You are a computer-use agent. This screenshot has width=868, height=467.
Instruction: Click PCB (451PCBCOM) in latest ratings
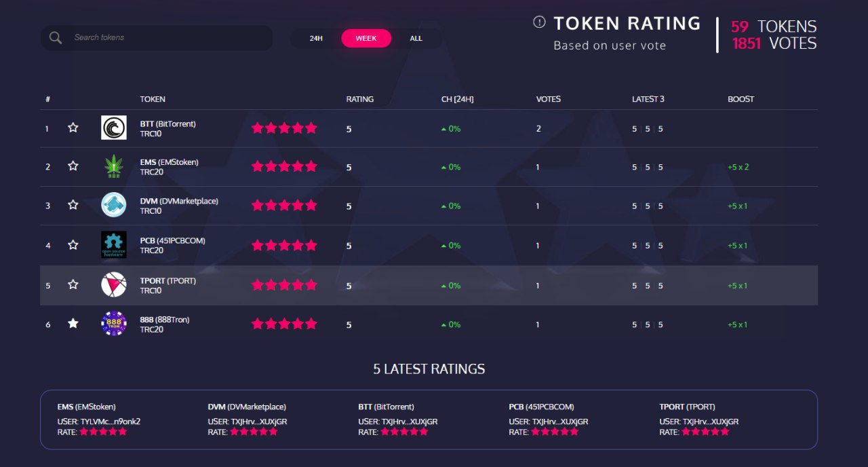(x=541, y=407)
